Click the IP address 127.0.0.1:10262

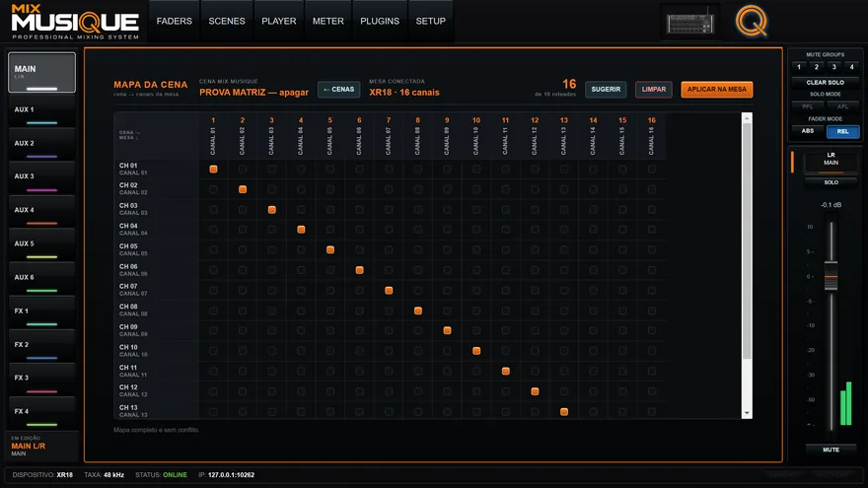tap(232, 475)
